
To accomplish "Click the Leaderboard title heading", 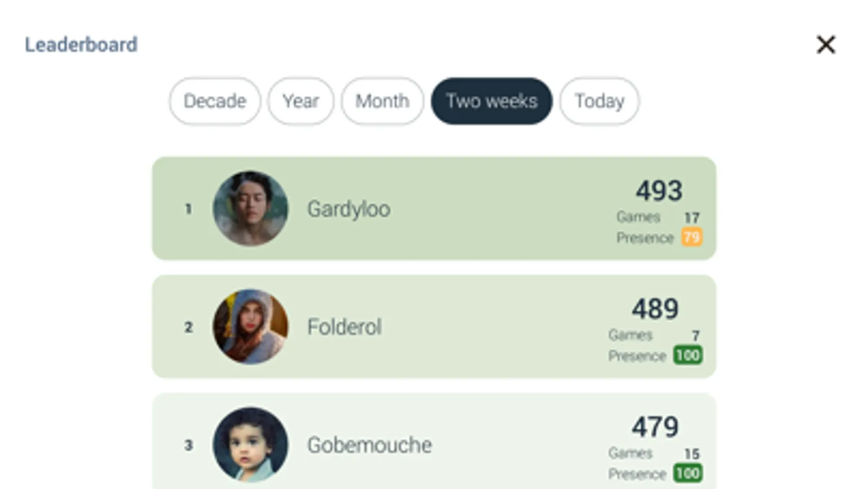I will point(81,45).
